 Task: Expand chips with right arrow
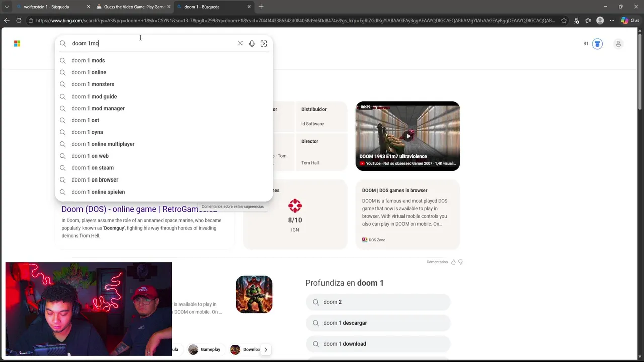pyautogui.click(x=266, y=350)
